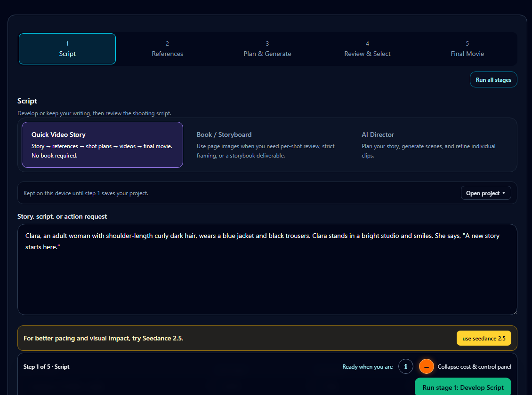Click the 'Script' section heading
Screen dimensions: 532x395
[x=27, y=101]
